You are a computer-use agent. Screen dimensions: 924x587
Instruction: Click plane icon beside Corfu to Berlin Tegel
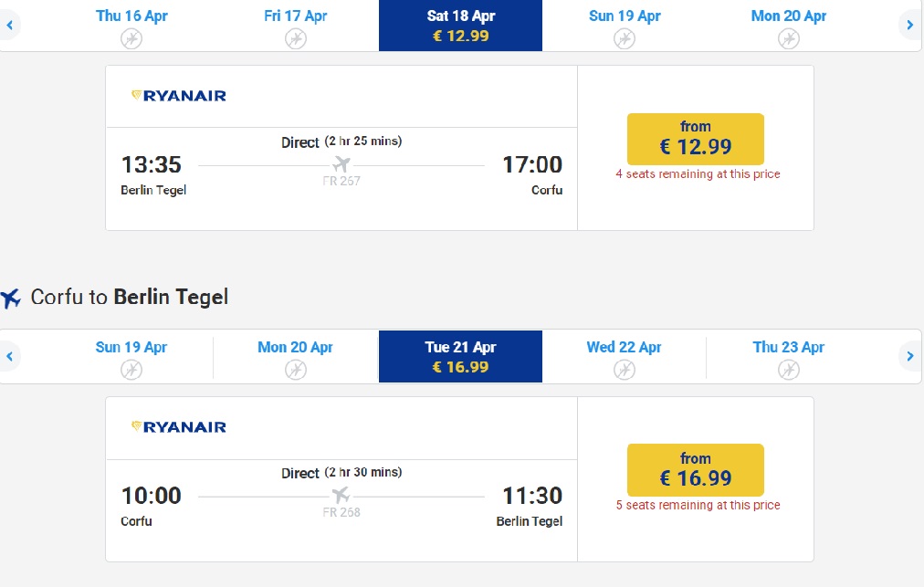11,299
